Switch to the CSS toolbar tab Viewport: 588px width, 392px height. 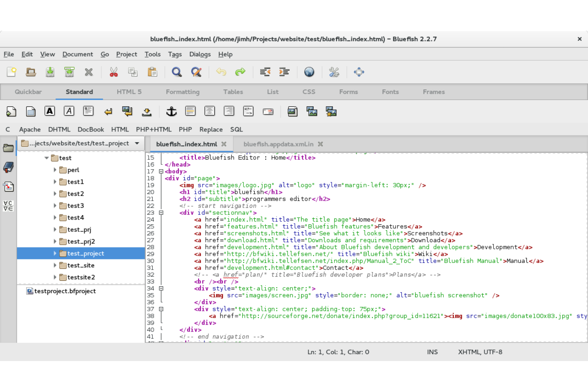309,92
